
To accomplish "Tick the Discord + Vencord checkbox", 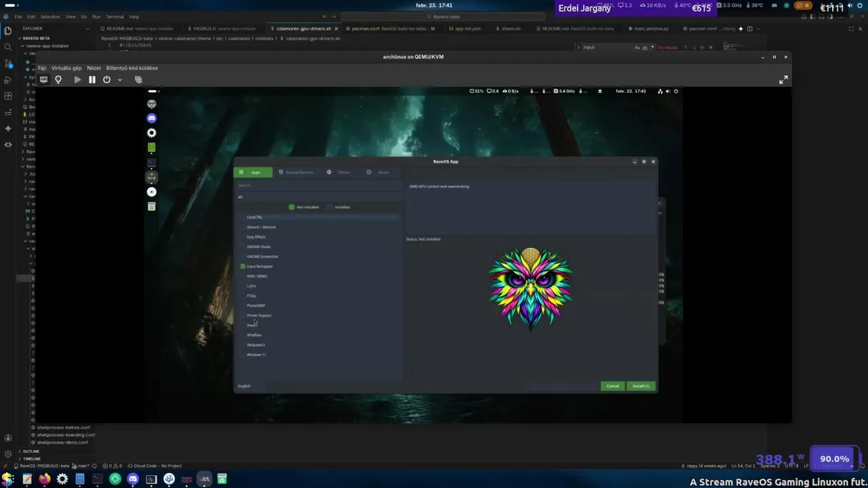I will point(243,227).
